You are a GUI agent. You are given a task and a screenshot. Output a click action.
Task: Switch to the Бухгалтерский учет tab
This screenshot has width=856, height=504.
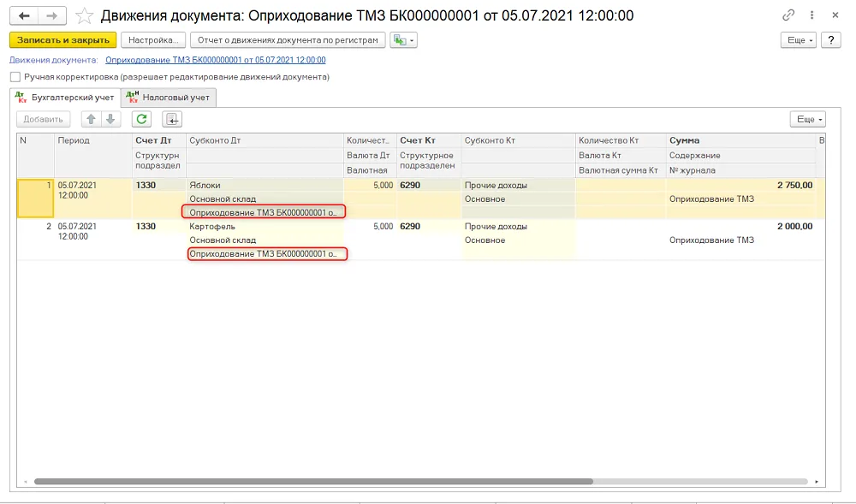point(66,98)
